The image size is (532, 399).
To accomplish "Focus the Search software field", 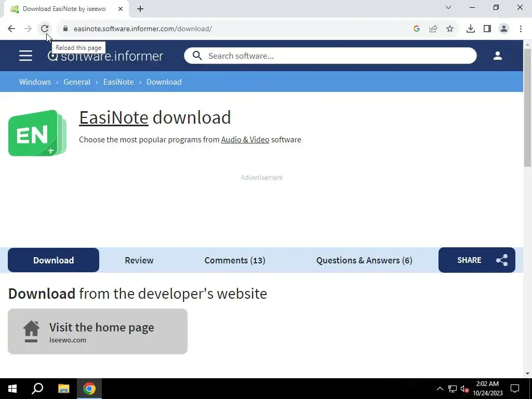I will click(330, 56).
